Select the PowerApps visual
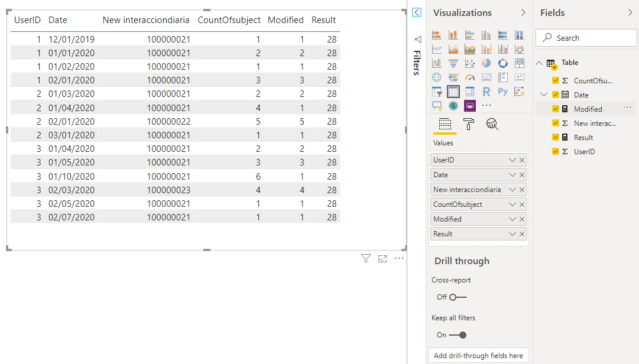The height and width of the screenshot is (364, 639). (470, 106)
